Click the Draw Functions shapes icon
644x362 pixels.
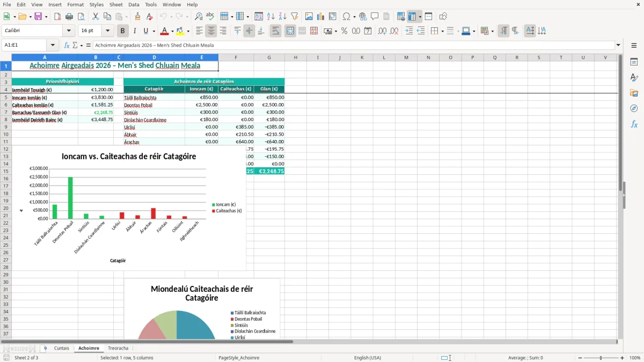tap(443, 17)
